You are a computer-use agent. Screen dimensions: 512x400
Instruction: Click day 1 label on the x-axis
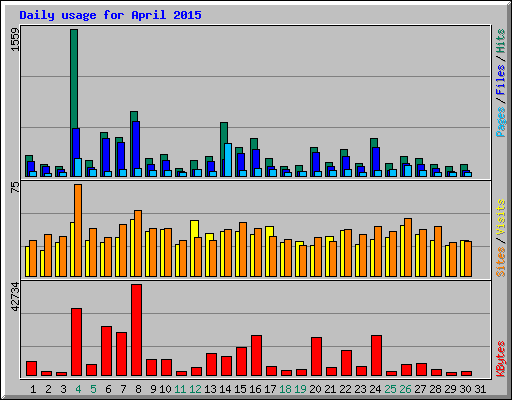(x=33, y=389)
